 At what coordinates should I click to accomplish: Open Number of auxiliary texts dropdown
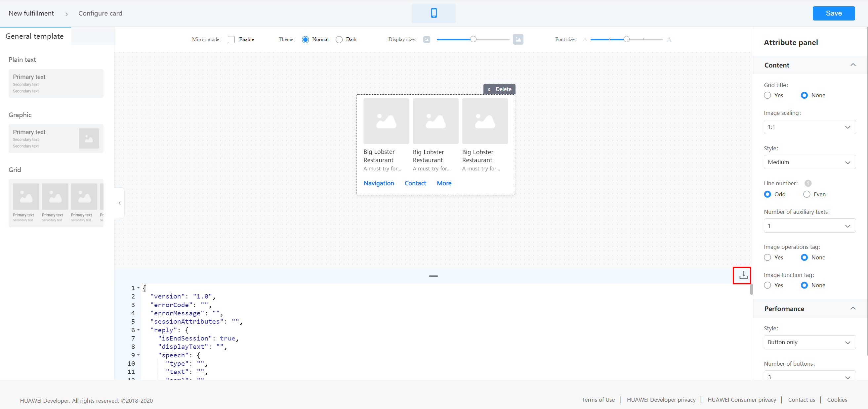coord(810,226)
